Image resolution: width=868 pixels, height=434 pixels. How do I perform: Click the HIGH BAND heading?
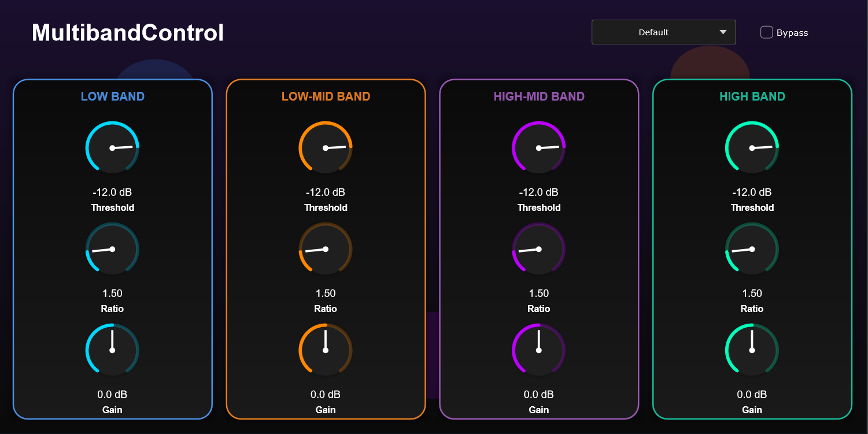point(752,97)
